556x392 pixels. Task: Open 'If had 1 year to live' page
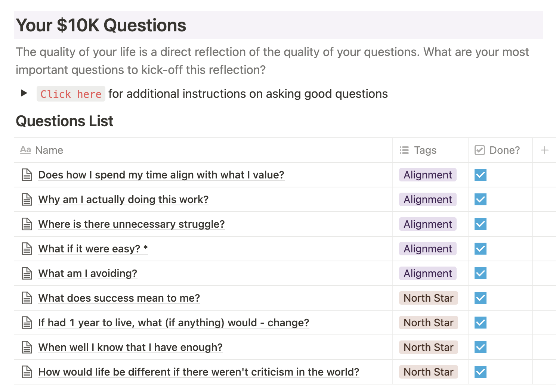tap(173, 323)
